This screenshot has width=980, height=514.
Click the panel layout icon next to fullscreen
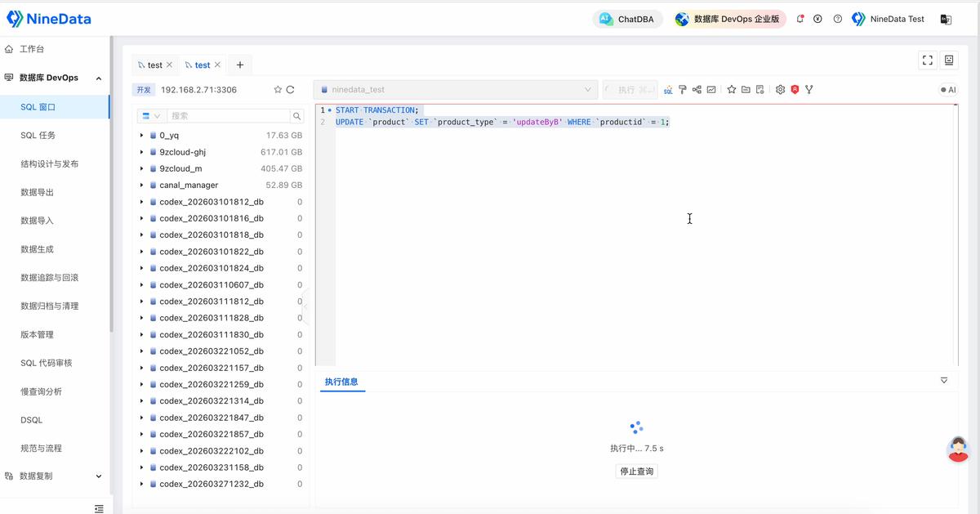949,60
